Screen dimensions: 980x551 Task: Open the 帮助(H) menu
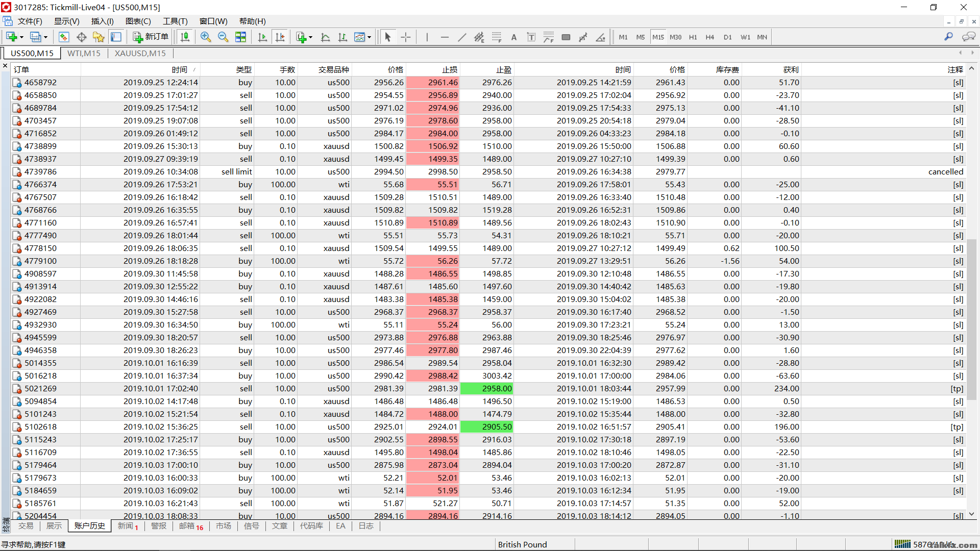coord(253,21)
